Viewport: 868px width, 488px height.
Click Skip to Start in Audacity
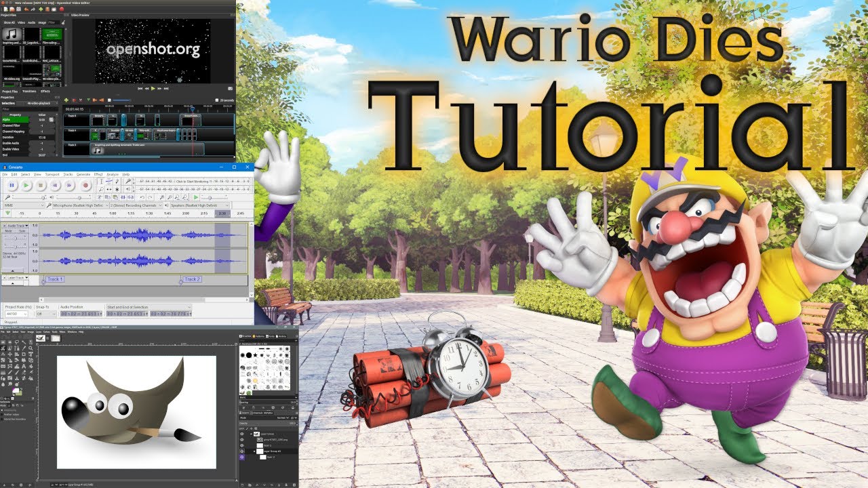pos(55,185)
